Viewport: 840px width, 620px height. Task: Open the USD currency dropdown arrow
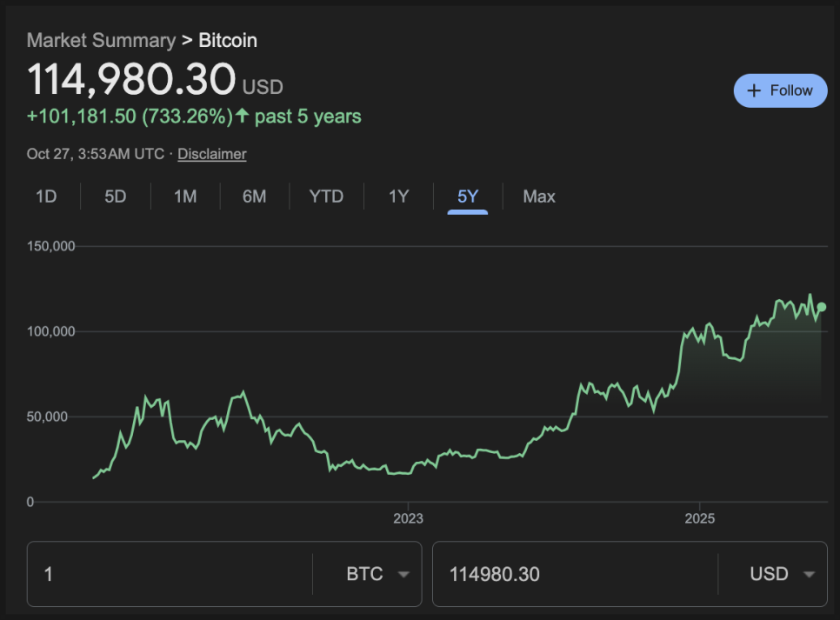coord(810,574)
